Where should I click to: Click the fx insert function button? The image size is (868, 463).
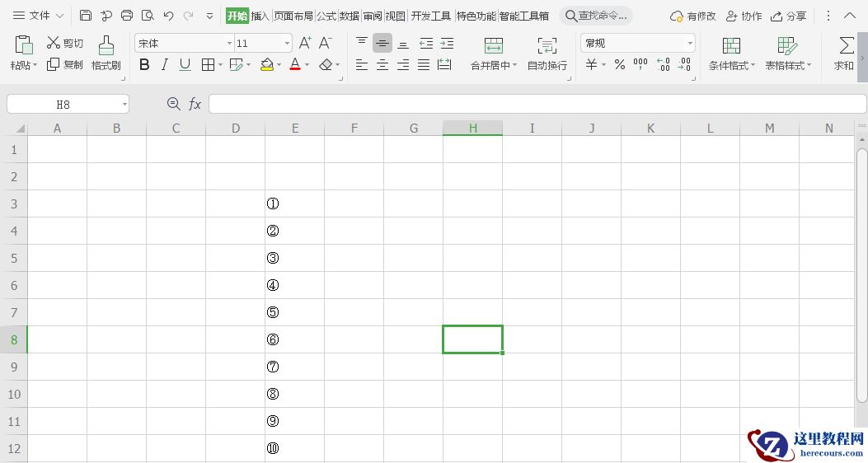point(195,104)
